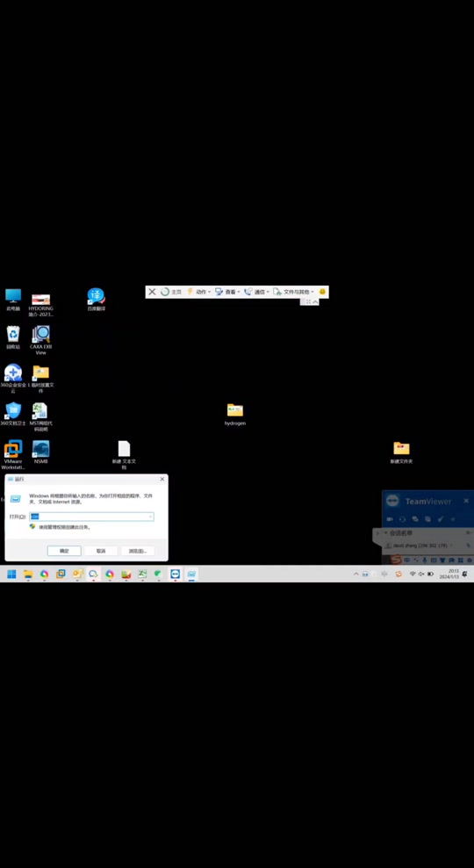Go to 主页 in TeamViewer toolbar
The height and width of the screenshot is (868, 474).
coord(171,292)
